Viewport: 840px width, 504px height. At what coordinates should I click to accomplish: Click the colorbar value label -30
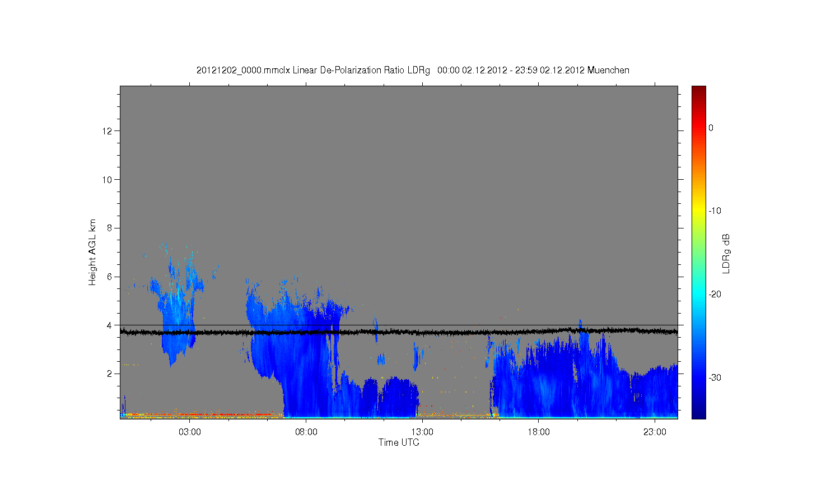715,377
